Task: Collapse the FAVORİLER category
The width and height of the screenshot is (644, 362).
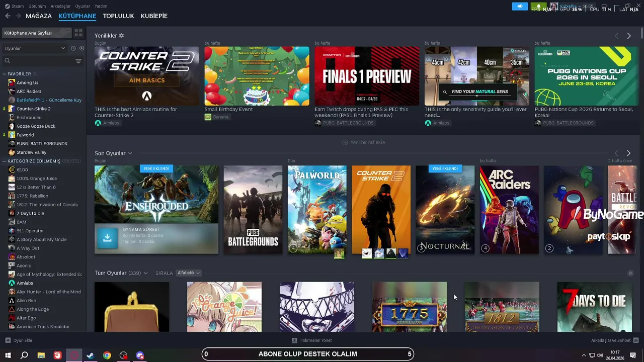Action: click(4, 74)
